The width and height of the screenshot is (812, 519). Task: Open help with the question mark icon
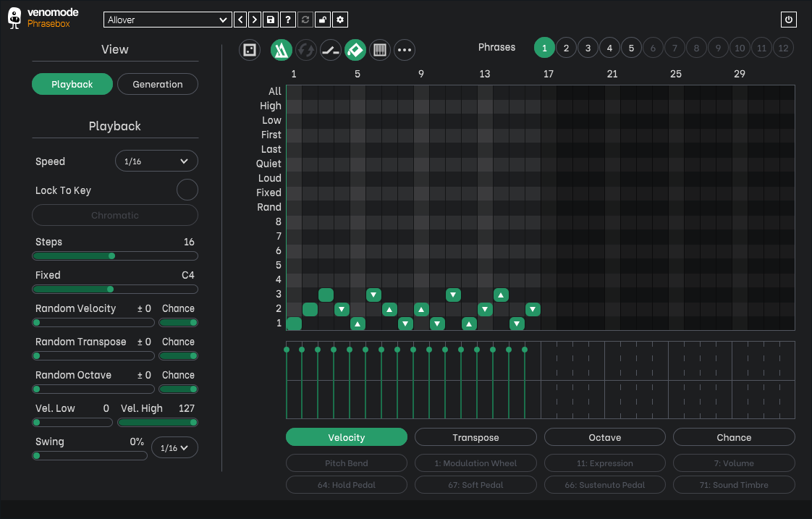point(288,20)
